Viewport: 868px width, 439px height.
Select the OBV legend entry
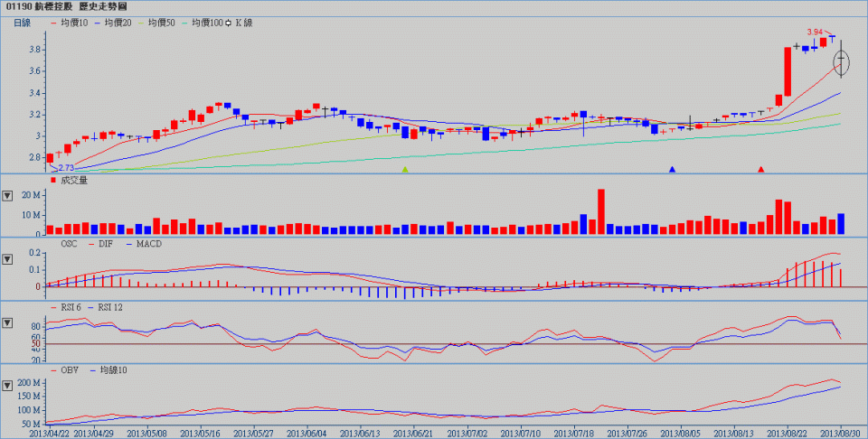point(71,371)
